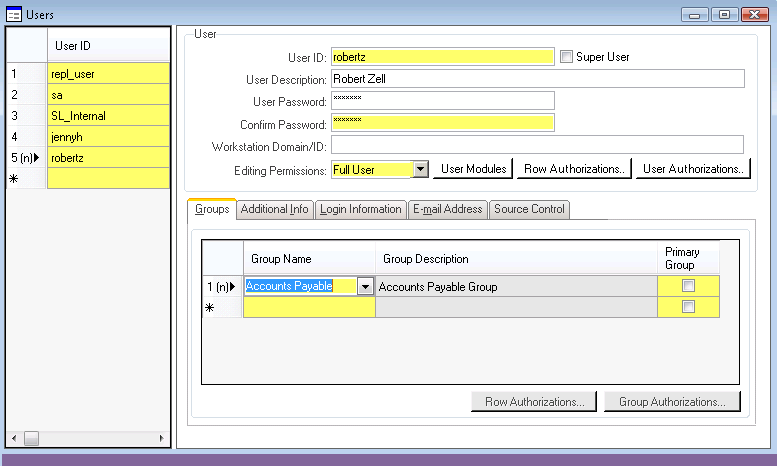
Task: Click Row Authorizations button beside User Modules
Action: point(575,169)
